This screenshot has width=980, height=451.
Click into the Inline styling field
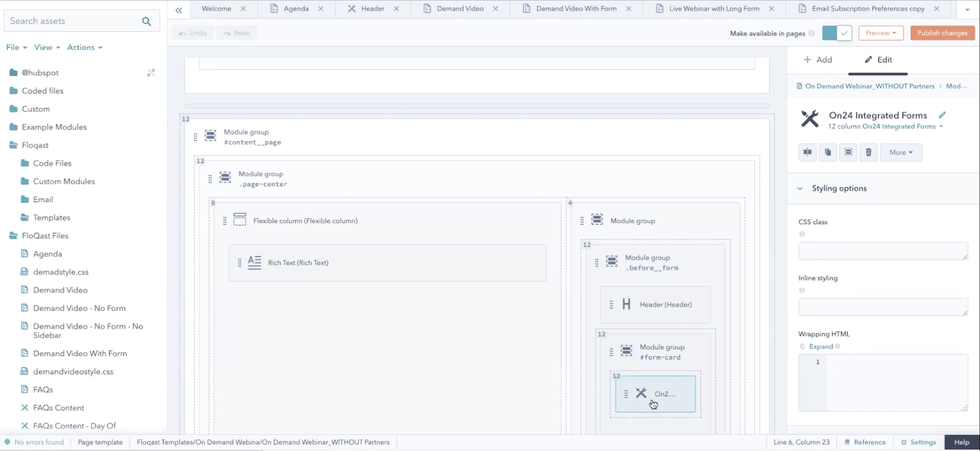pyautogui.click(x=883, y=307)
